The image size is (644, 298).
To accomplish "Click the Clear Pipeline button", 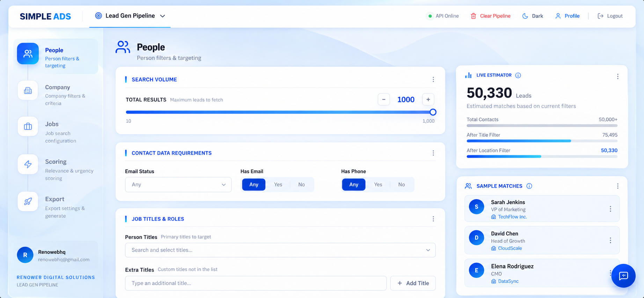I will click(490, 16).
